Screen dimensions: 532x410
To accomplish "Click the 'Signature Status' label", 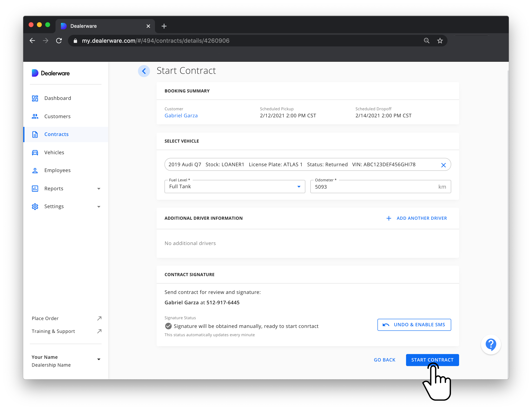I will click(180, 318).
